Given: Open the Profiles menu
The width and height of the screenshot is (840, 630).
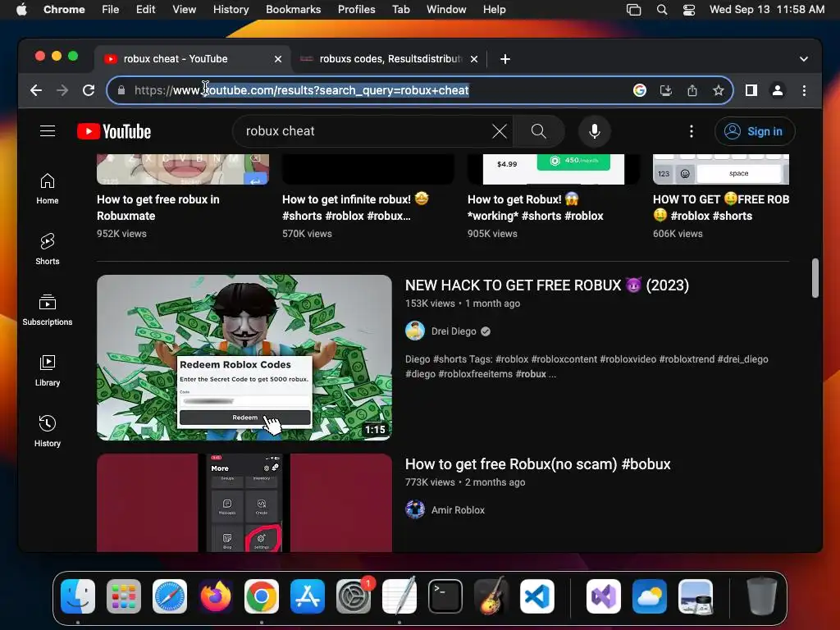Looking at the screenshot, I should click(356, 10).
